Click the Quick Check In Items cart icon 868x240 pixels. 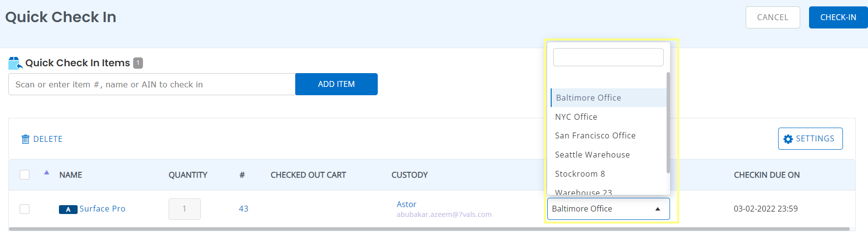click(15, 63)
